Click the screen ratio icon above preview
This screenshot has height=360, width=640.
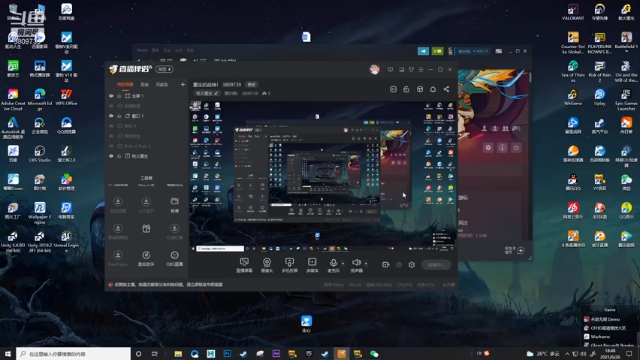pos(393,89)
